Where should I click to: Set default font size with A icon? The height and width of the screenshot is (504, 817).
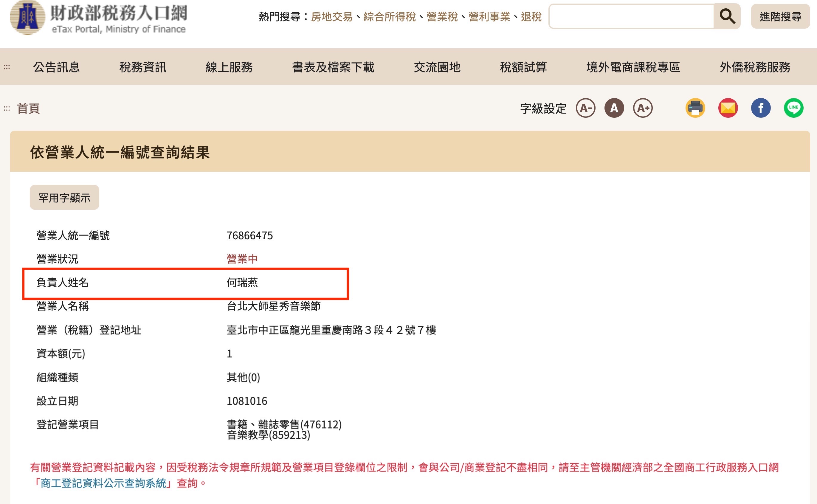(614, 108)
